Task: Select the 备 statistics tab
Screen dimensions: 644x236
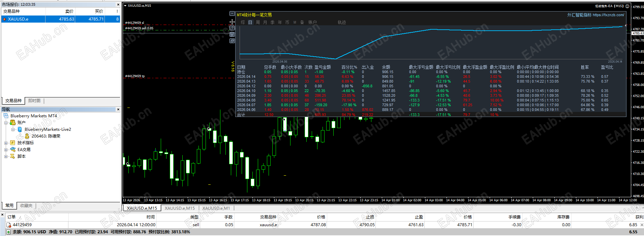Action: (302, 22)
